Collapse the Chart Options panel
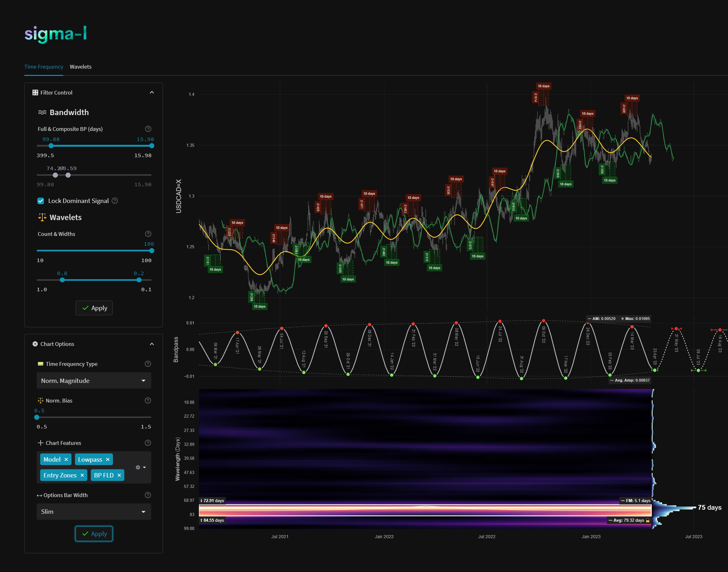728x572 pixels. 152,344
